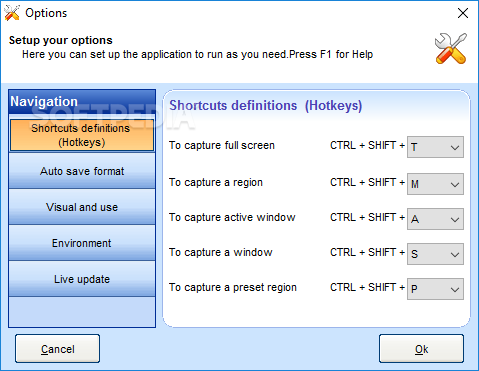Click the Navigation panel header
Image resolution: width=479 pixels, height=371 pixels.
click(82, 102)
